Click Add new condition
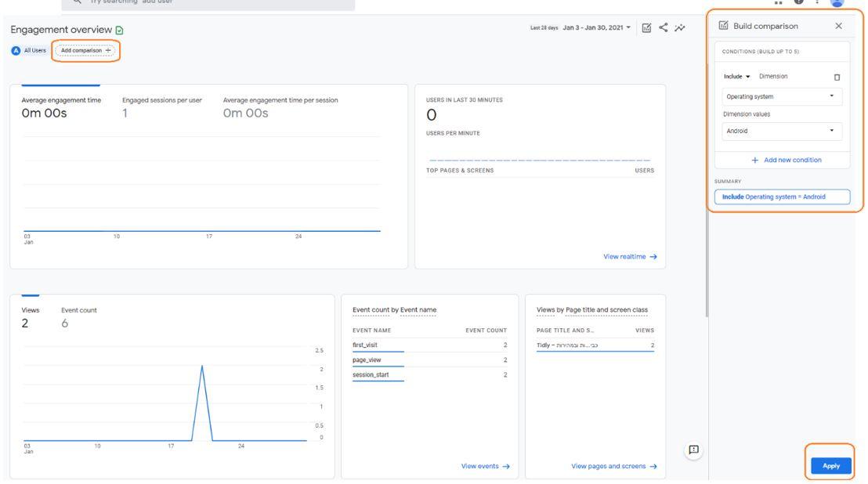The height and width of the screenshot is (484, 868). click(x=786, y=160)
